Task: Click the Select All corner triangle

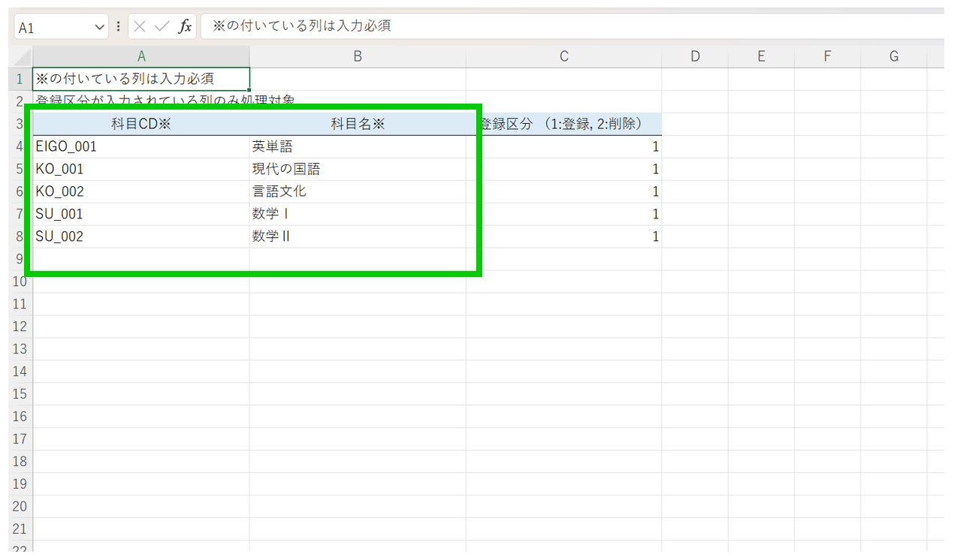Action: click(22, 57)
